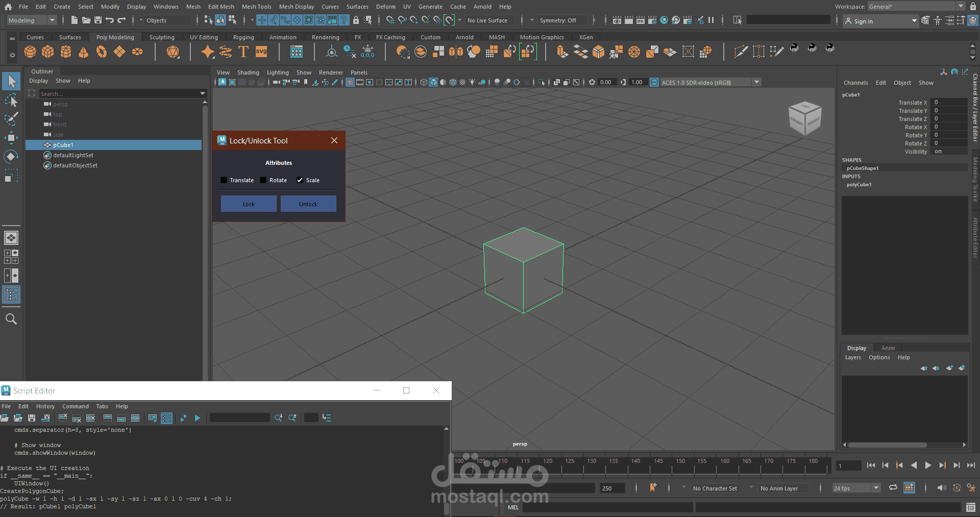Click the play forwards playback button
Viewport: 980px width, 517px height.
pyautogui.click(x=928, y=465)
